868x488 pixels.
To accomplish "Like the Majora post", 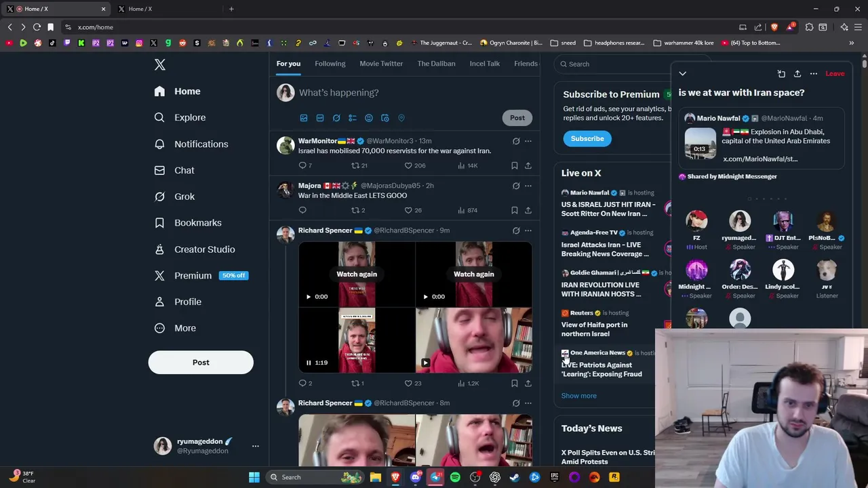I will click(x=413, y=210).
